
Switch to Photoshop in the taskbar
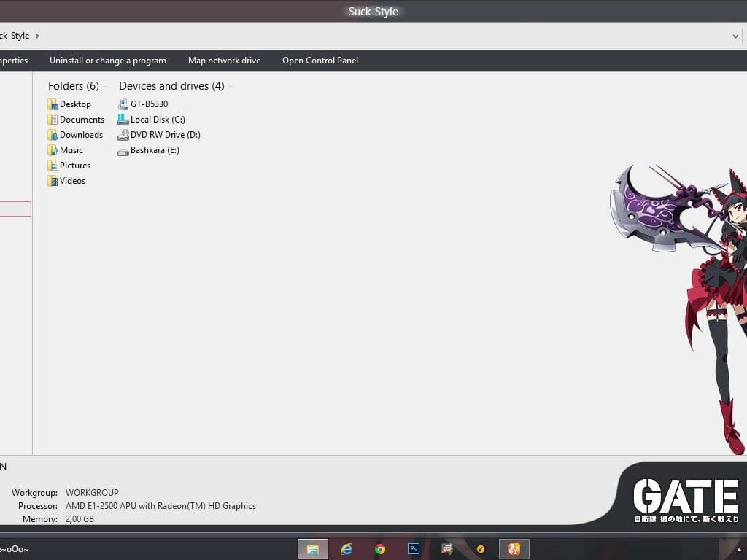pos(414,549)
